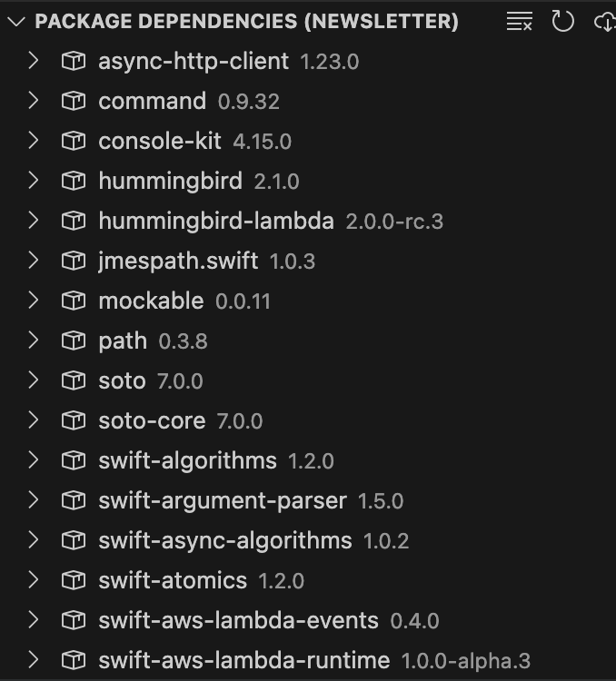Expand the async-http-client dependency

[34, 61]
